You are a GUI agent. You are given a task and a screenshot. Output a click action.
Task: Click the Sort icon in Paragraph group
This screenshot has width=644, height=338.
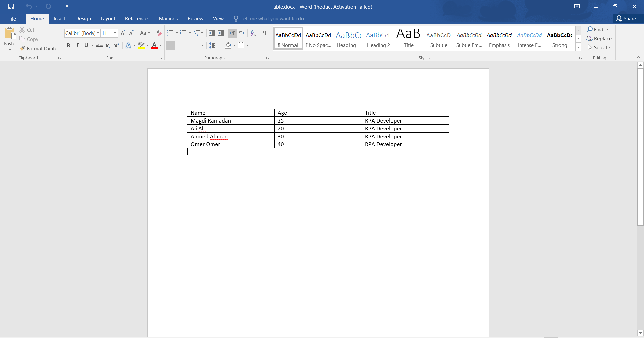click(x=253, y=33)
